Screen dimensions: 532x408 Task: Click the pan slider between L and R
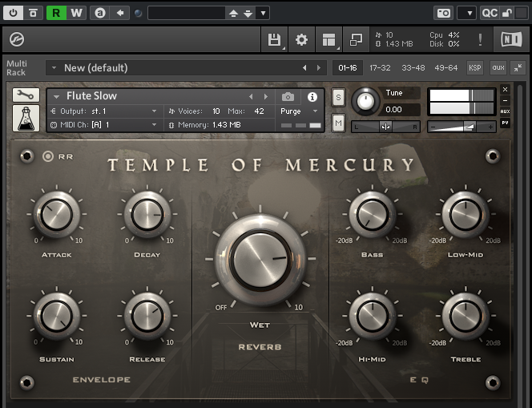click(x=385, y=127)
